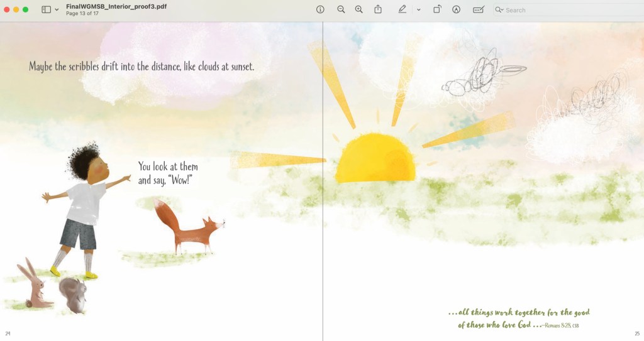Show the document info inspector
The height and width of the screenshot is (341, 644).
[x=320, y=9]
